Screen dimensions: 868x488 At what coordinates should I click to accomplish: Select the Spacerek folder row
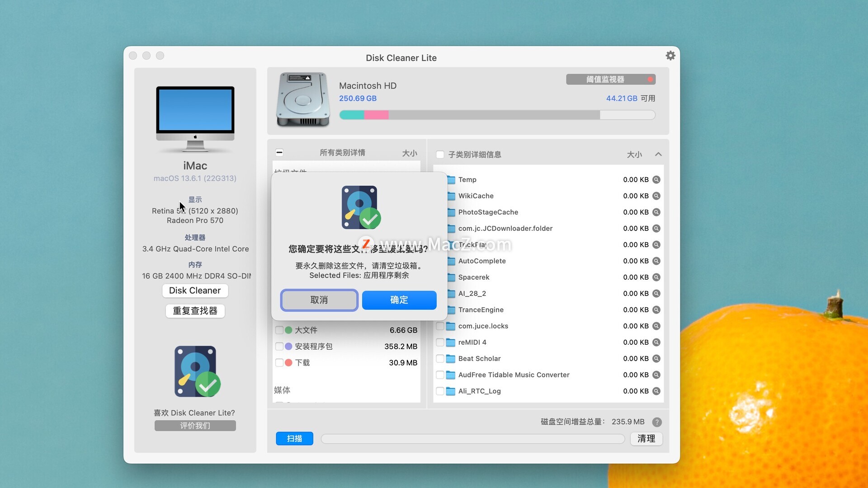[x=548, y=277]
